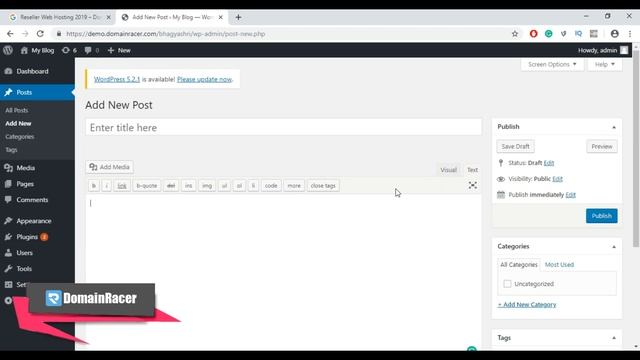Image resolution: width=640 pixels, height=360 pixels.
Task: Collapse the Categories panel arrow
Action: pos(614,247)
